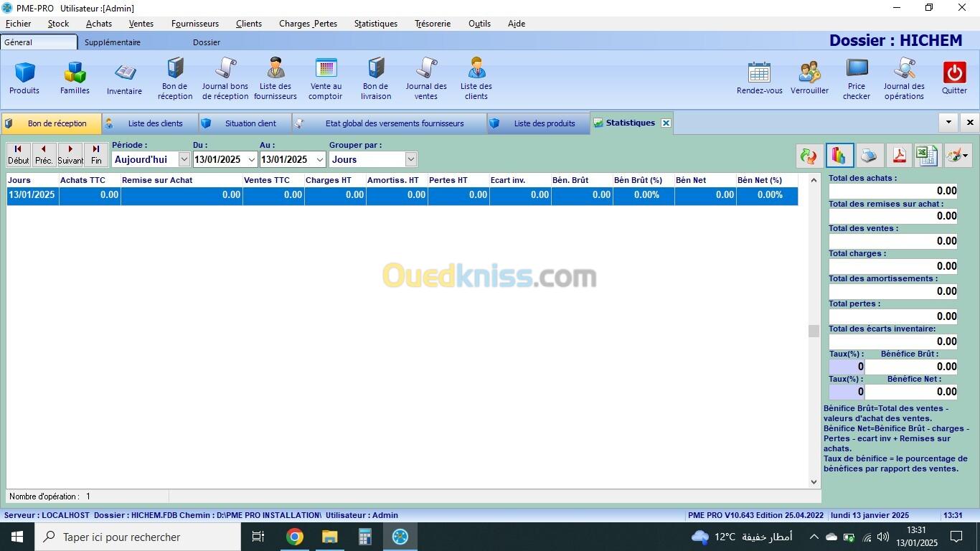The width and height of the screenshot is (980, 551).
Task: Print the statistics report
Action: click(868, 156)
